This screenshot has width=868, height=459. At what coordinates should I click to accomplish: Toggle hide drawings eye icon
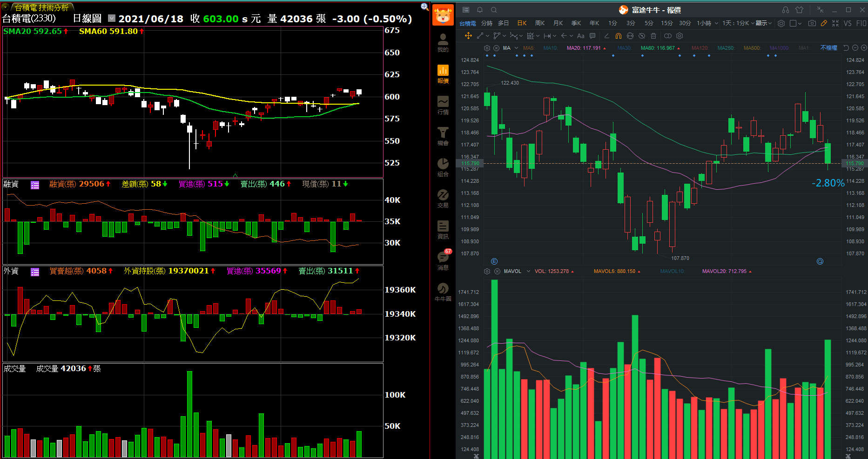coord(642,36)
